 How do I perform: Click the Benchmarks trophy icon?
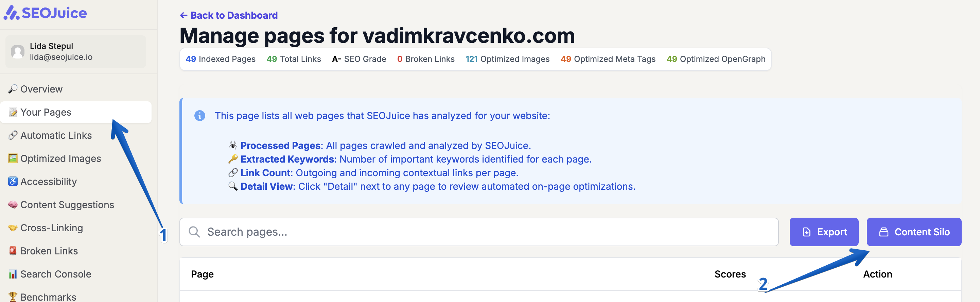[13, 296]
